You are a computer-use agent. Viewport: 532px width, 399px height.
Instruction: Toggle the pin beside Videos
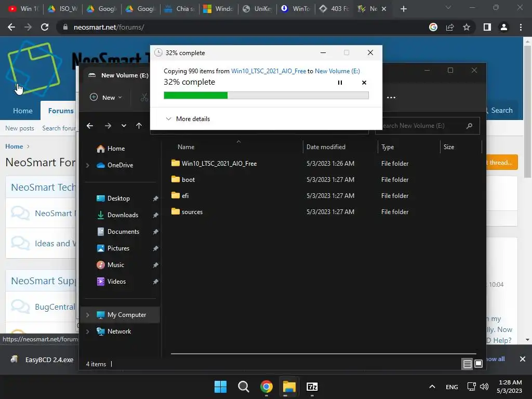155,282
